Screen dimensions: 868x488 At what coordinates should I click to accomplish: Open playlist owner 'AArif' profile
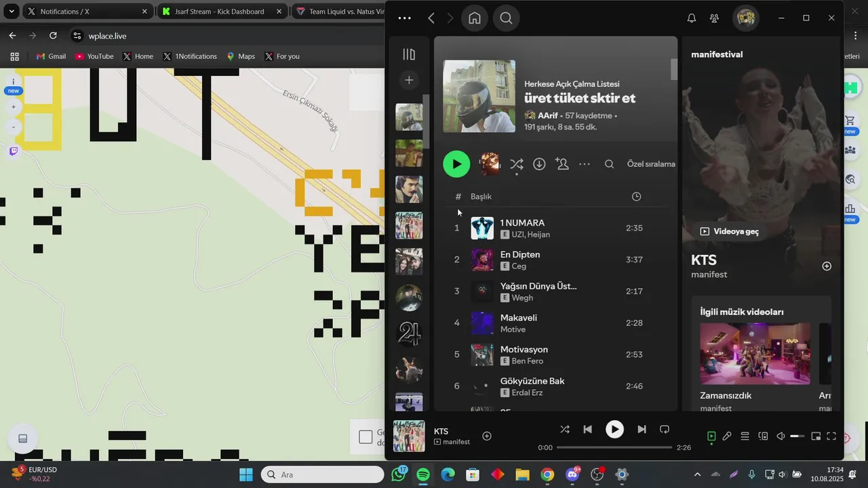coord(548,116)
